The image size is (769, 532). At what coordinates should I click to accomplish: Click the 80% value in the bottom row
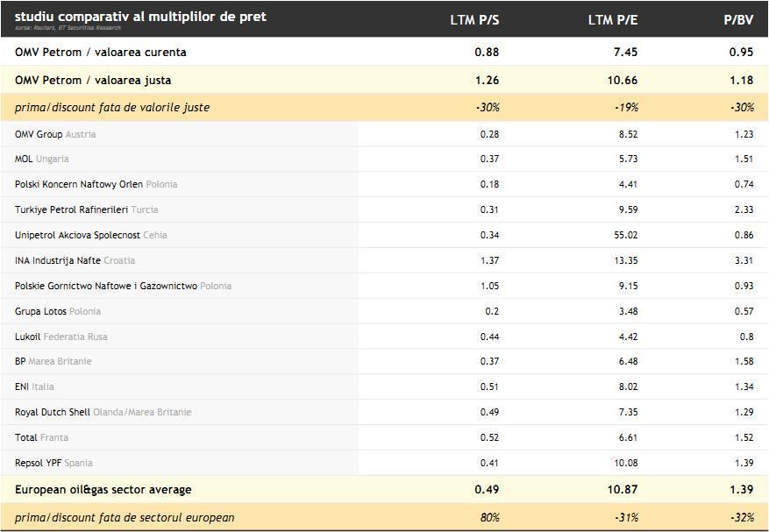pos(488,517)
